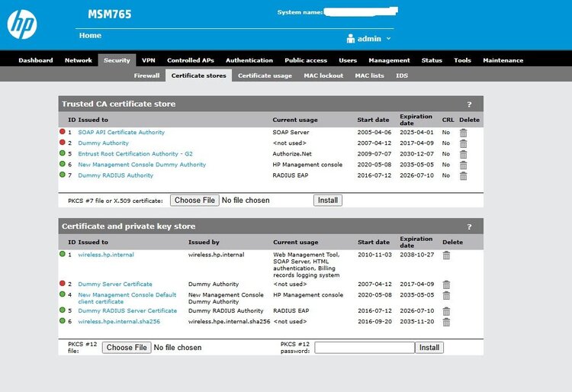The width and height of the screenshot is (572, 392).
Task: Delete Dummy RADIUS Server Certificate via trash
Action: point(446,311)
